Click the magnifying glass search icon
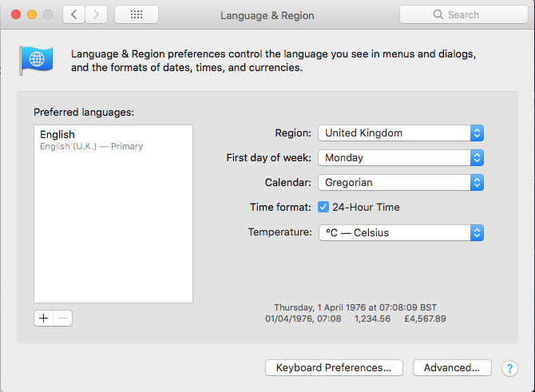 (x=438, y=14)
